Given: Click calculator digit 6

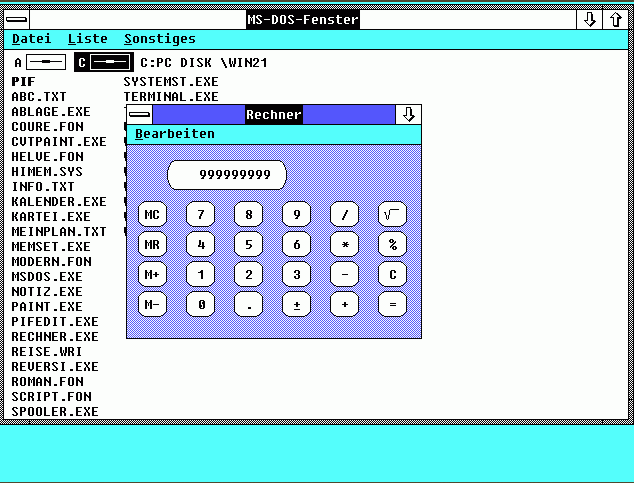Looking at the screenshot, I should point(296,244).
